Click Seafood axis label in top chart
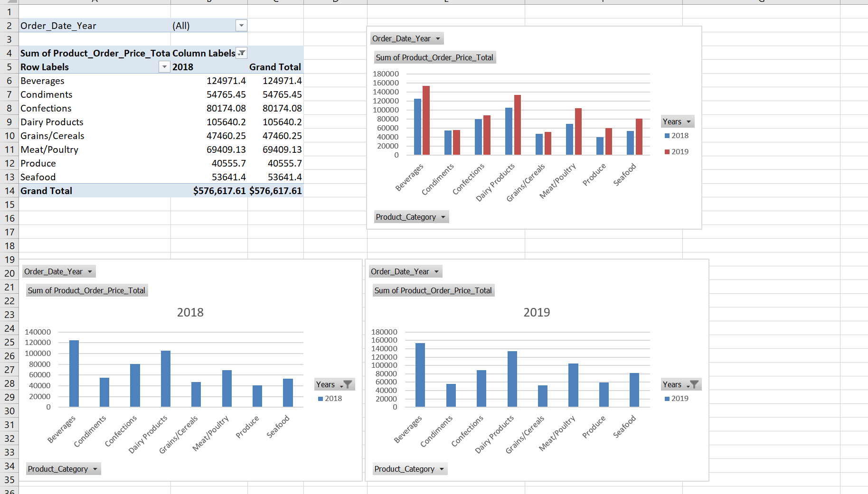This screenshot has height=494, width=868. (x=625, y=175)
